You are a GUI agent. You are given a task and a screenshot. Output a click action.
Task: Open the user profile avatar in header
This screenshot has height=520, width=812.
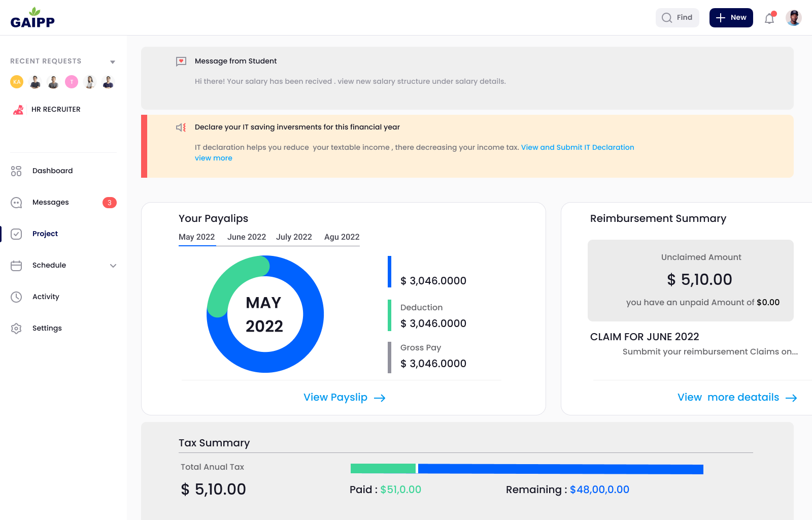click(793, 18)
